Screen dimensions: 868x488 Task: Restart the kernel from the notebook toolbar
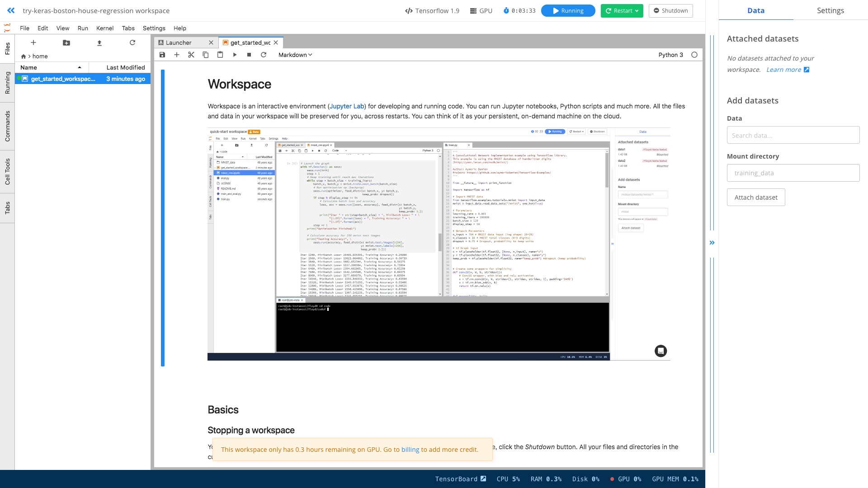pyautogui.click(x=264, y=55)
